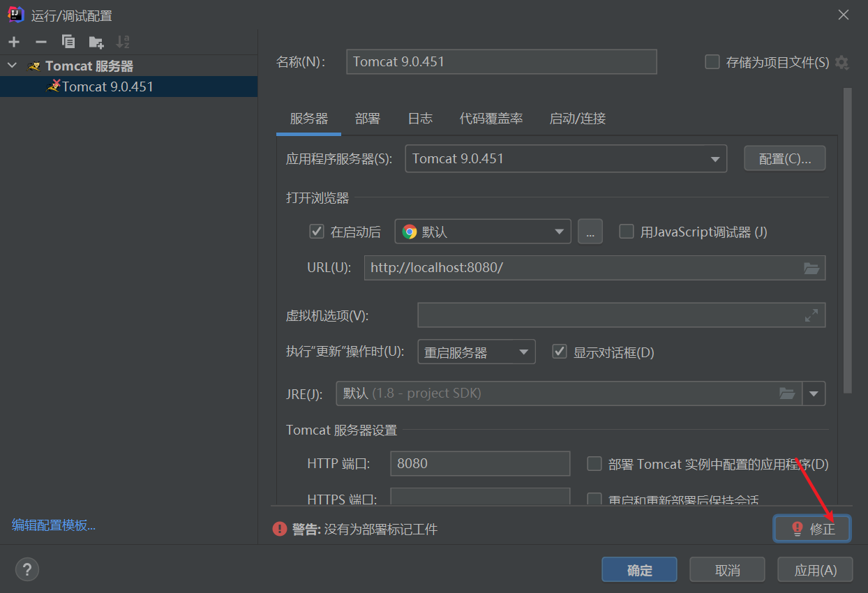Switch to the 服务器 tab
This screenshot has width=868, height=593.
[309, 119]
